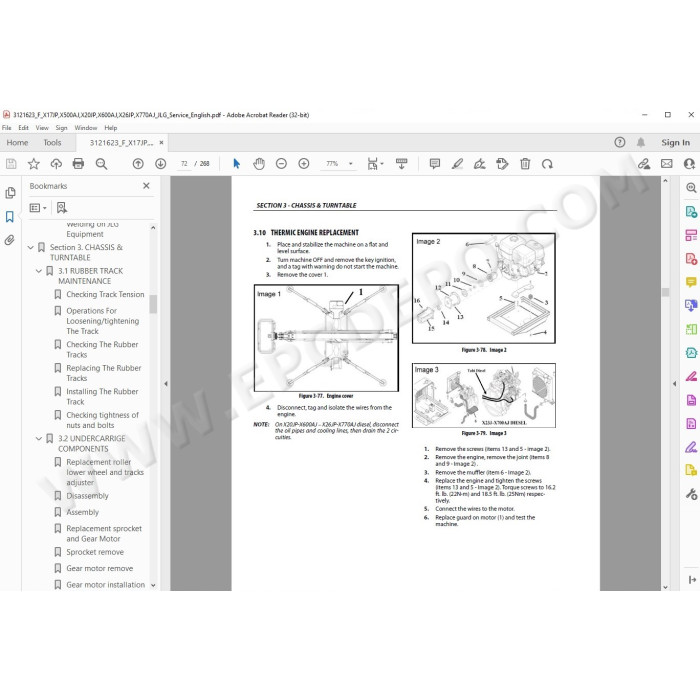The height and width of the screenshot is (700, 700).
Task: Click the stamp tool icon
Action: [502, 164]
